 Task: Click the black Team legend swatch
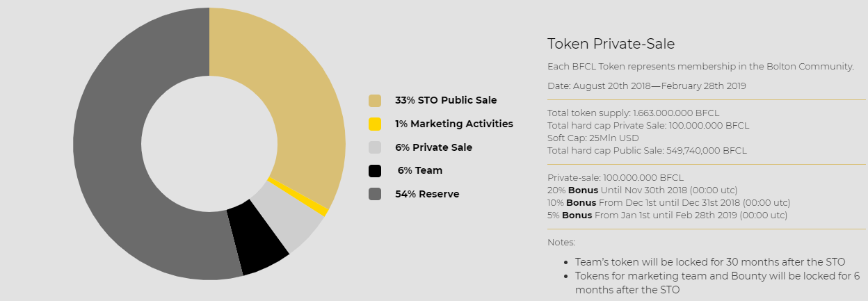coord(375,171)
